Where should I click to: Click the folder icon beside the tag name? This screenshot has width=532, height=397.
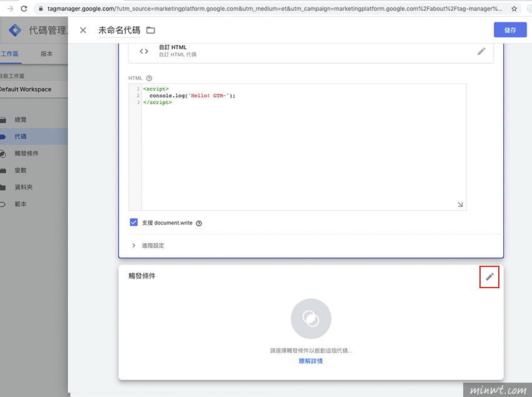point(151,30)
